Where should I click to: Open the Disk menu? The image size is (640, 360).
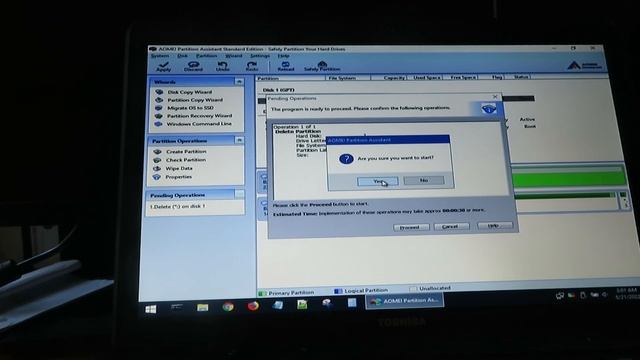182,56
